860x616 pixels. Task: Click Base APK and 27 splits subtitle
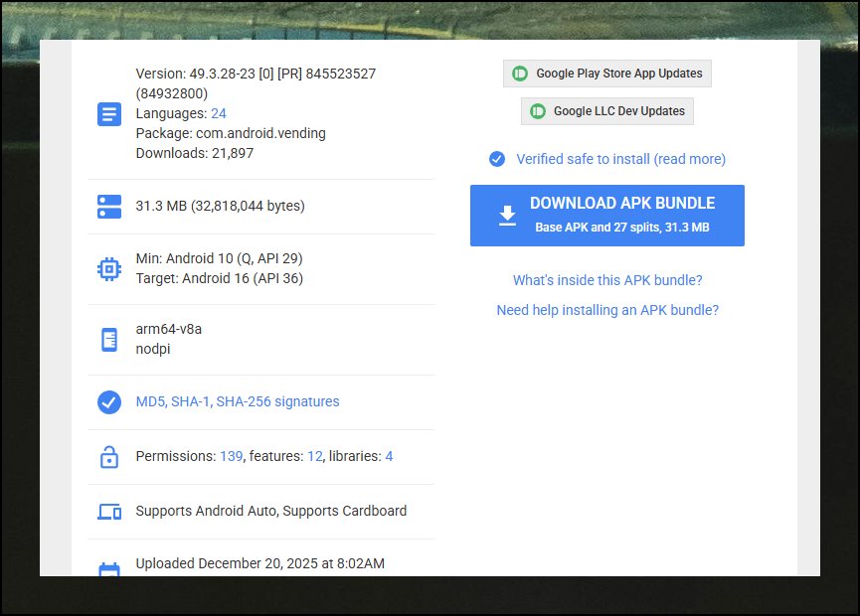pos(622,228)
